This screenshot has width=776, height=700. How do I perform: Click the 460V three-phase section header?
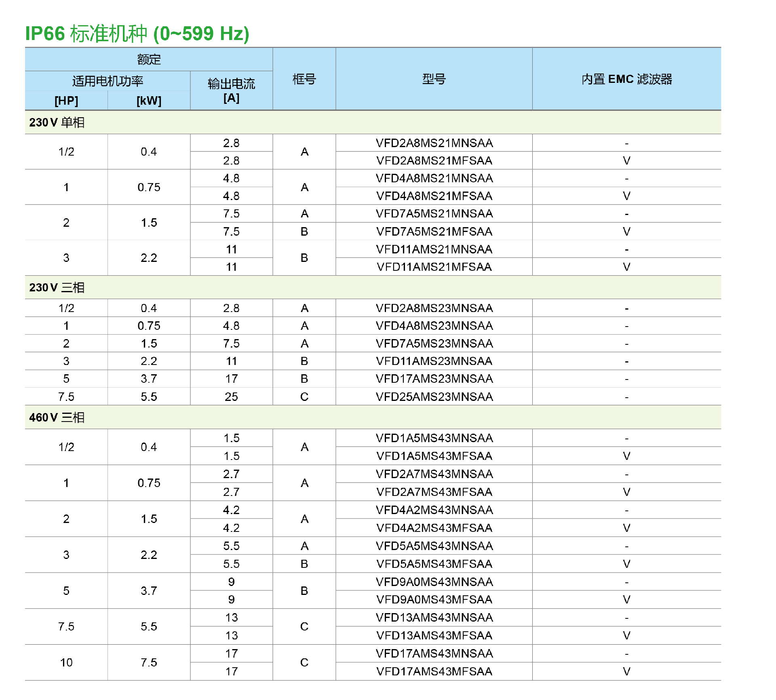coord(57,417)
